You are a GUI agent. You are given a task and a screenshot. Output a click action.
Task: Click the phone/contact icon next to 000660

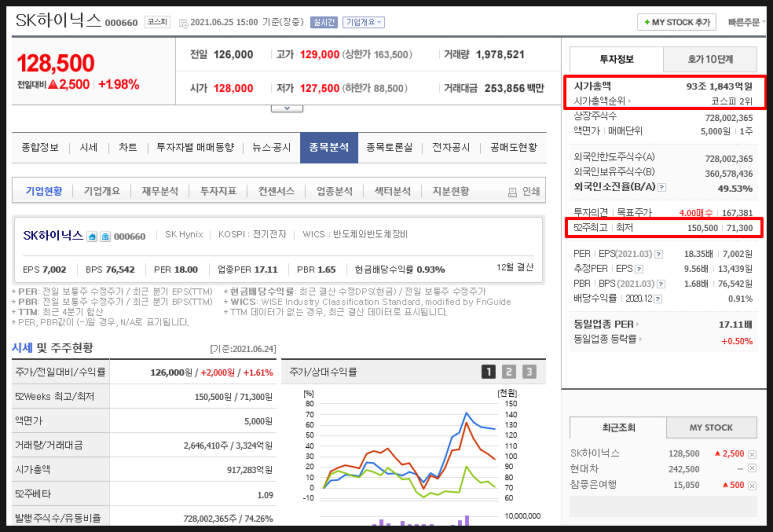(105, 237)
